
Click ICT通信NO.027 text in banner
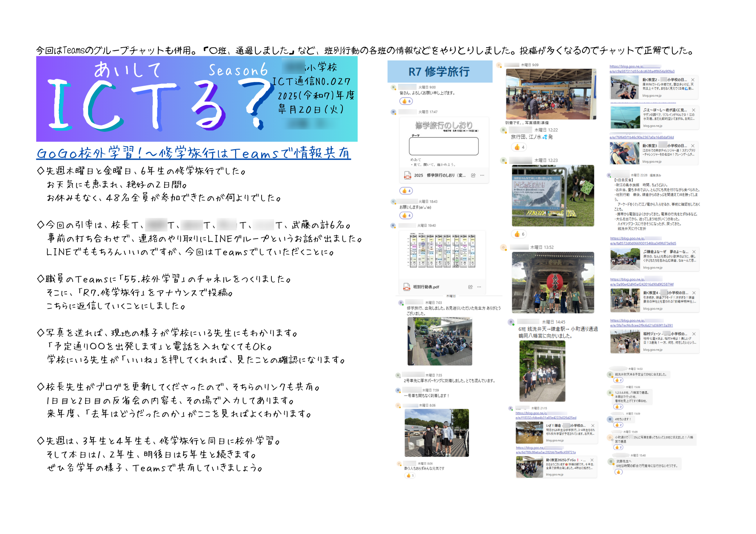[x=312, y=82]
